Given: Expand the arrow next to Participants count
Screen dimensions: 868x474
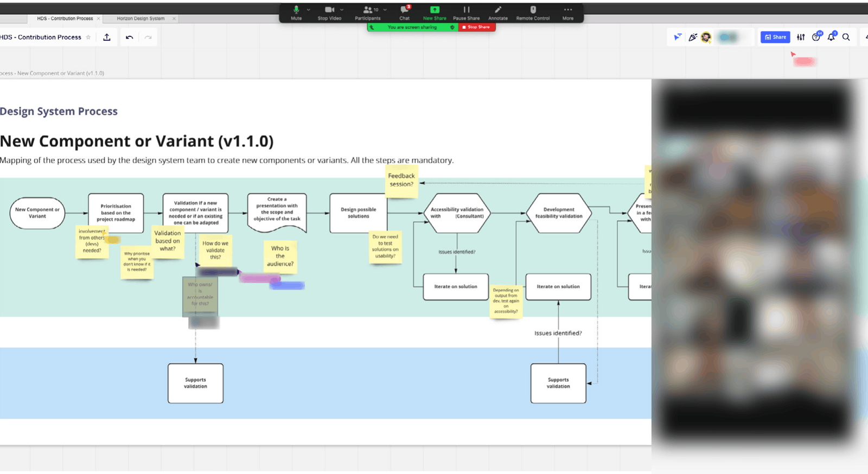Looking at the screenshot, I should (385, 10).
